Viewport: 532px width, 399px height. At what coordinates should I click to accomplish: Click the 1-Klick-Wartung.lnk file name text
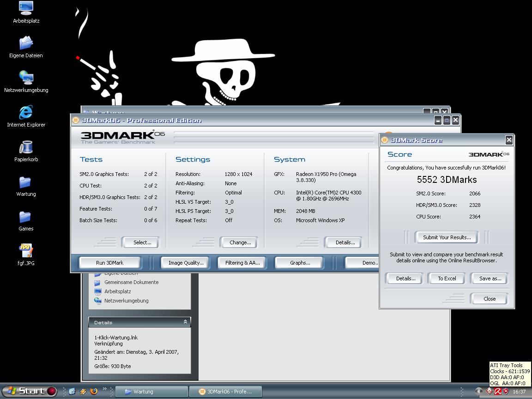[x=116, y=338]
